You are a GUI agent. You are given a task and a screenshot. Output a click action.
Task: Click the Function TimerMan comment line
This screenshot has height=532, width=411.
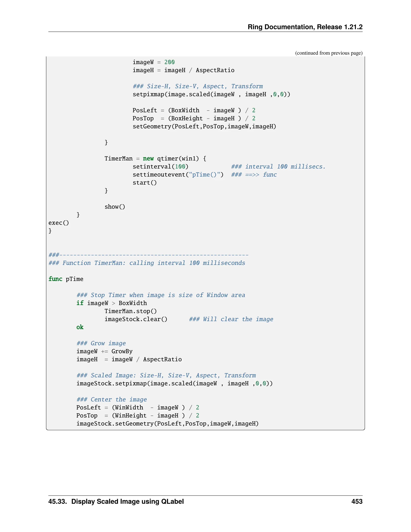146,263
